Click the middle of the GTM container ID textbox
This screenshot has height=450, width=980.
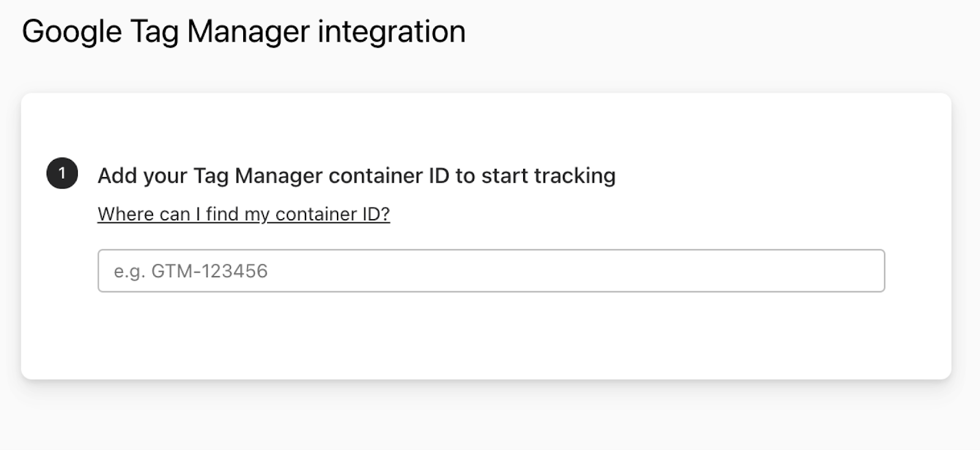[490, 271]
